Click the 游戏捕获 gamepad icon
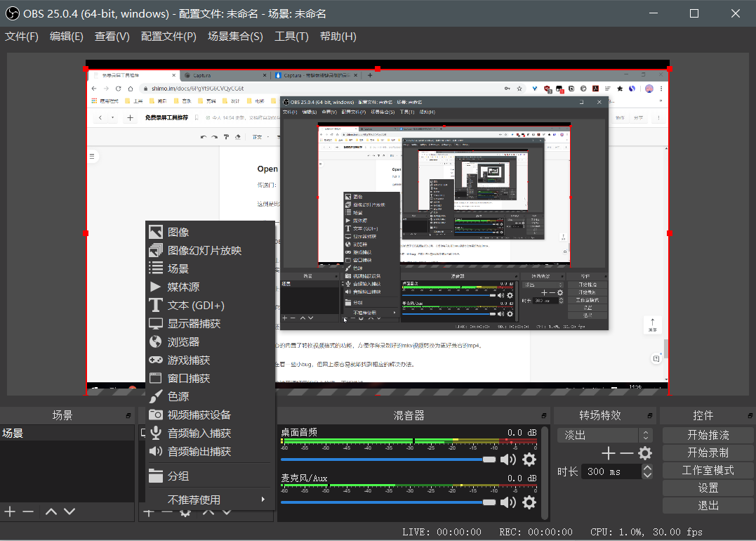 155,360
